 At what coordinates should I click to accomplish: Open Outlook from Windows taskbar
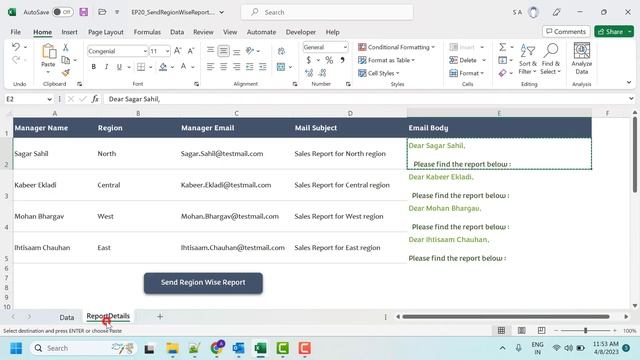(x=238, y=348)
